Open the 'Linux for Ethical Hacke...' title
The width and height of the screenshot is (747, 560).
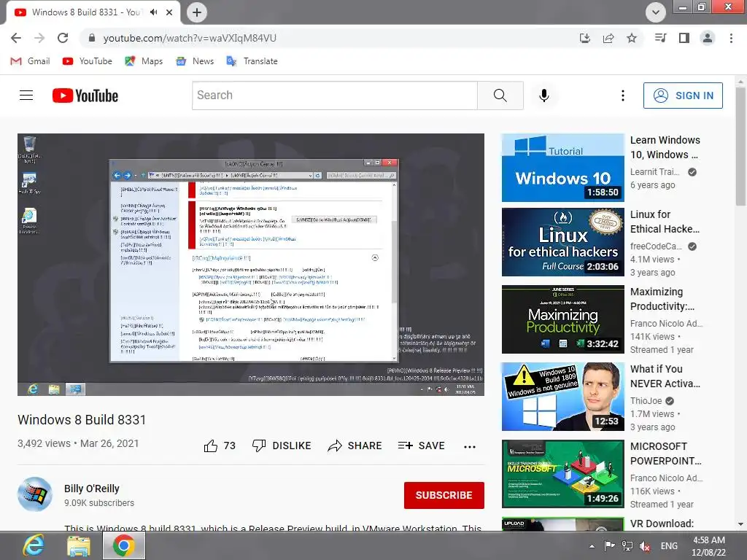(x=665, y=222)
